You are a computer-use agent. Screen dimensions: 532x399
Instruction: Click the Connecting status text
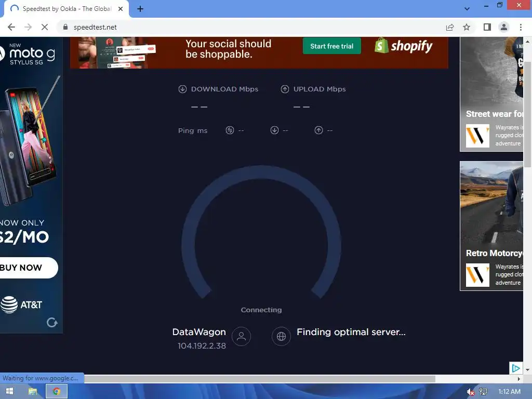click(x=261, y=310)
